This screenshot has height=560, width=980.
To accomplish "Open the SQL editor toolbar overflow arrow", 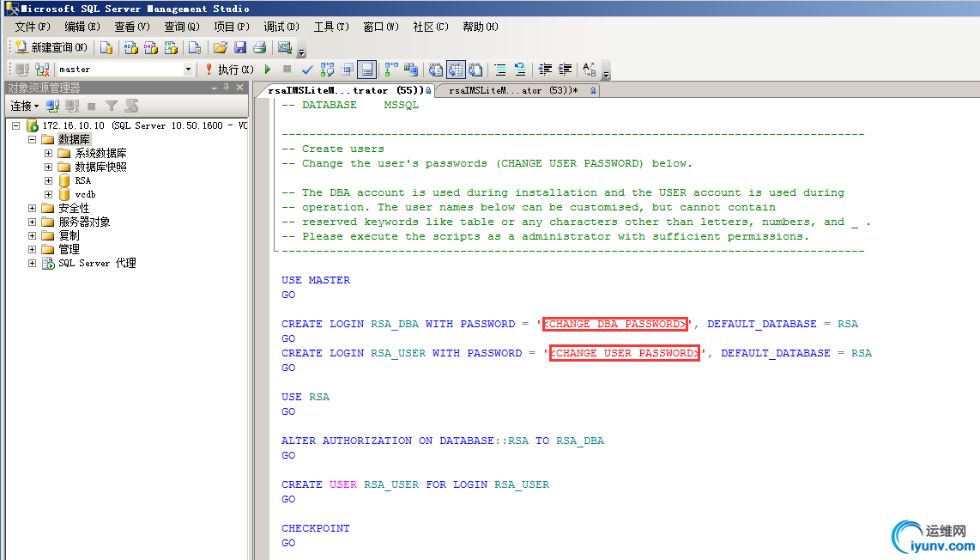I will 606,74.
